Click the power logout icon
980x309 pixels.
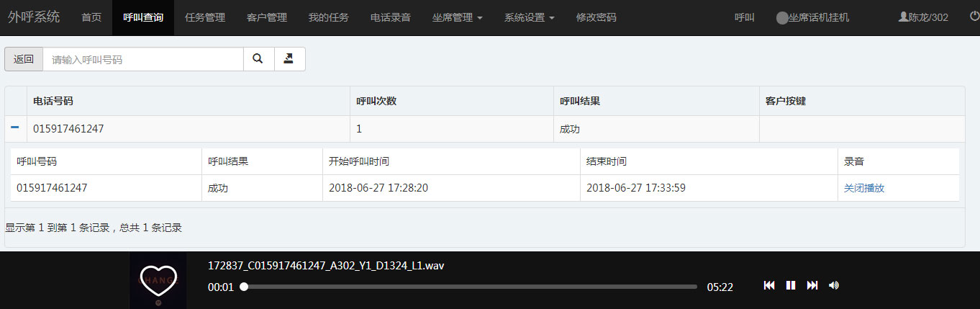974,17
